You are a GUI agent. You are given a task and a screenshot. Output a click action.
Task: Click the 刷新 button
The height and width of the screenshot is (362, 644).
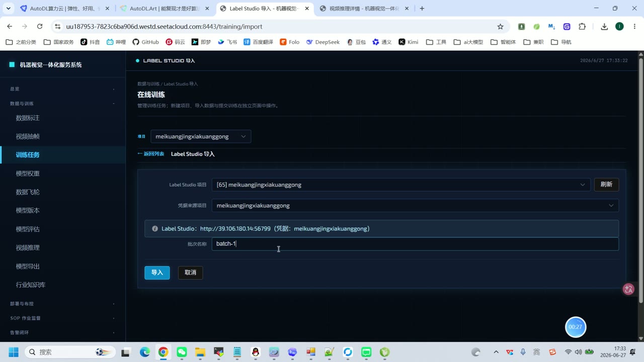[606, 185]
